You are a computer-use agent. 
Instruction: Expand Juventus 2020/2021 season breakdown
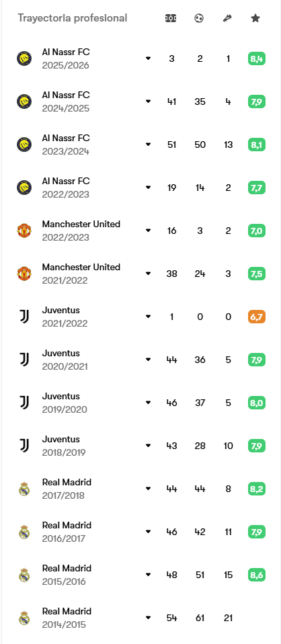pyautogui.click(x=149, y=360)
